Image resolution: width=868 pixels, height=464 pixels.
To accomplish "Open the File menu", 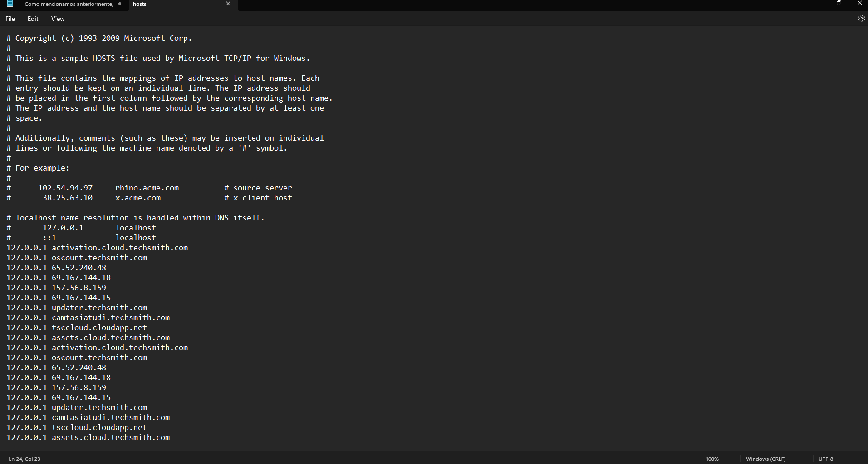I will (10, 19).
